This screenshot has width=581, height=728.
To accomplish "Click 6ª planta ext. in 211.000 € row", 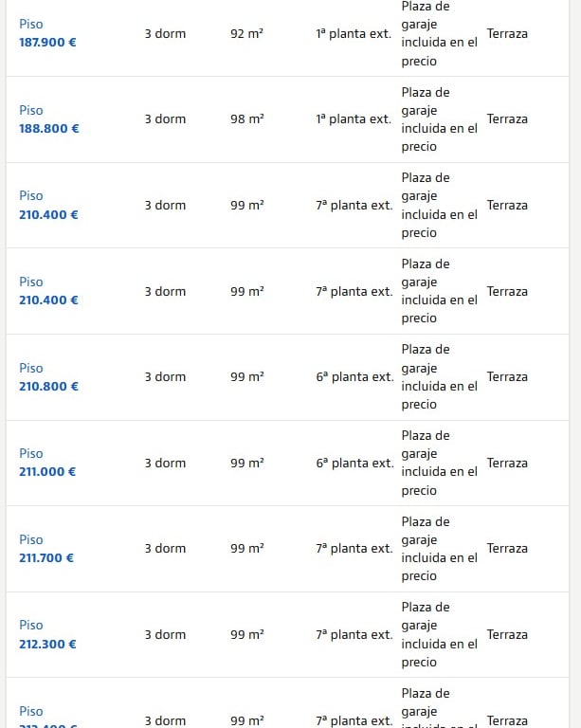I will pyautogui.click(x=354, y=463).
